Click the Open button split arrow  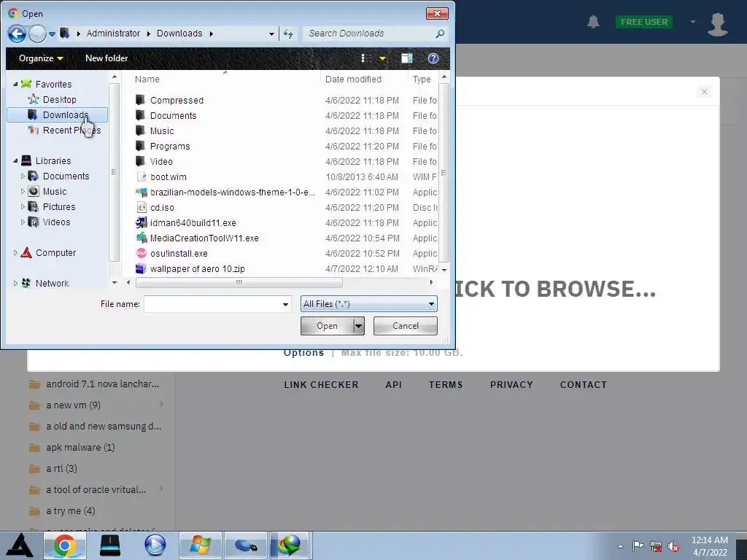[359, 326]
